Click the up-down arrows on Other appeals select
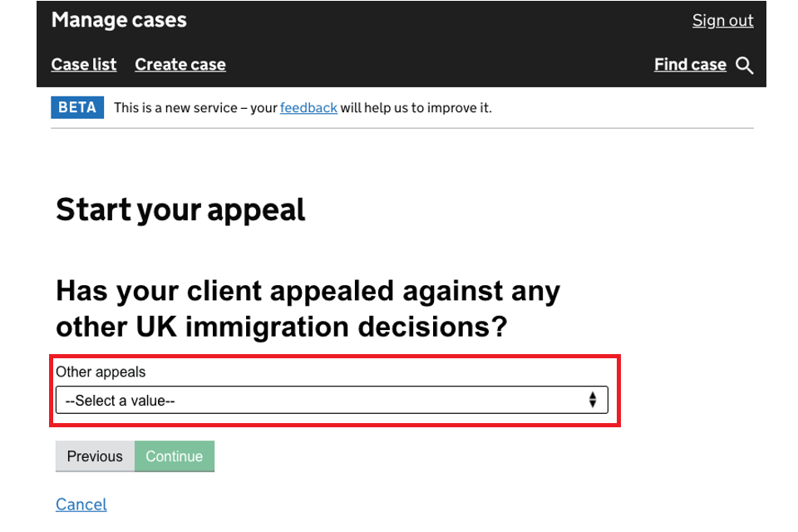This screenshot has width=798, height=532. [x=593, y=400]
